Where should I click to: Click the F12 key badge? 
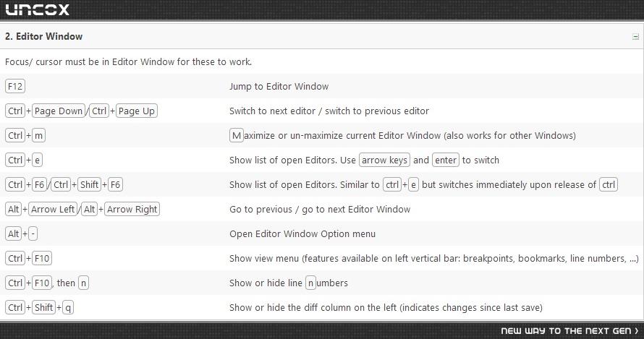pos(15,86)
